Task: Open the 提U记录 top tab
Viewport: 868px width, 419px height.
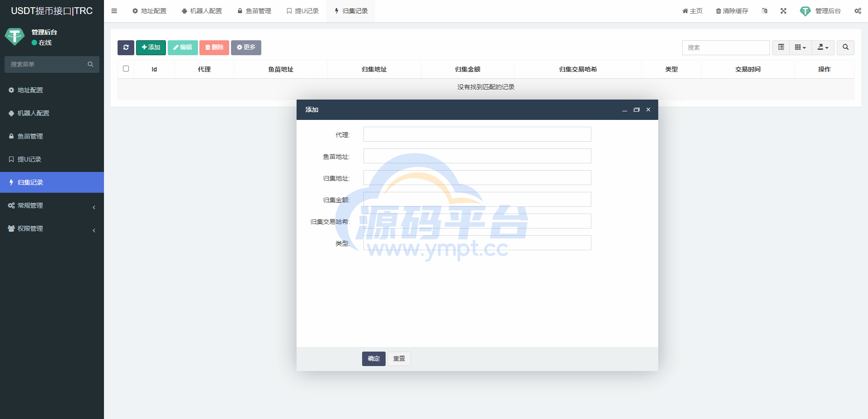Action: (302, 11)
